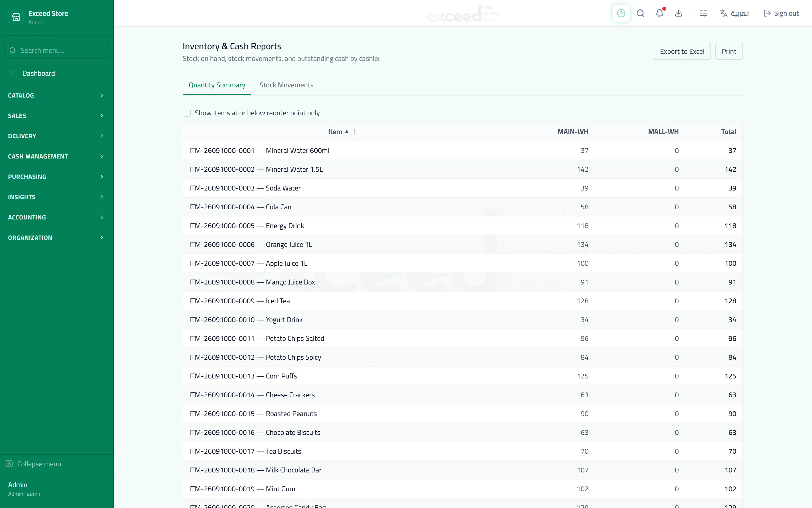This screenshot has width=812, height=508.
Task: Select the Quantity Summary tab
Action: [x=217, y=85]
